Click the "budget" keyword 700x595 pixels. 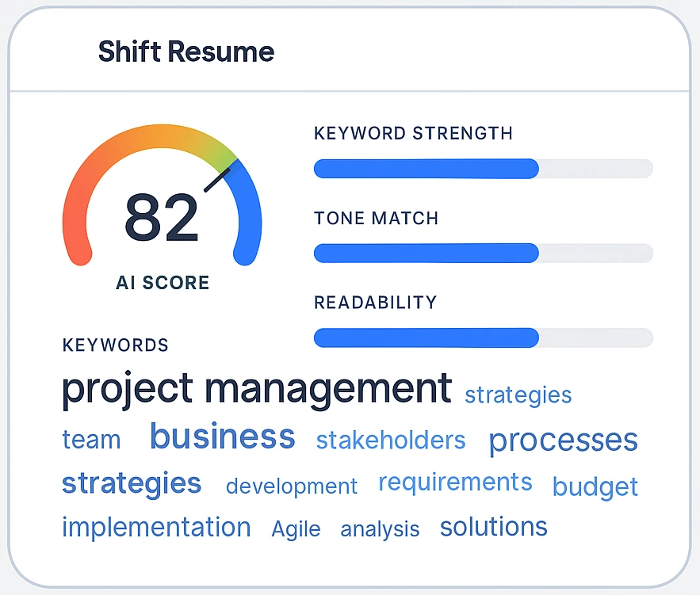[x=595, y=486]
